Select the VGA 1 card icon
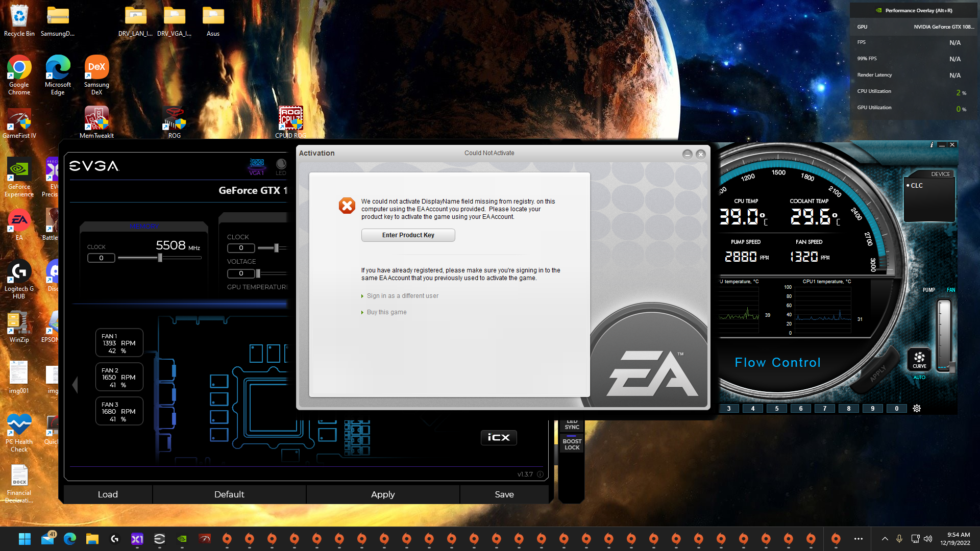The height and width of the screenshot is (551, 980). point(257,165)
